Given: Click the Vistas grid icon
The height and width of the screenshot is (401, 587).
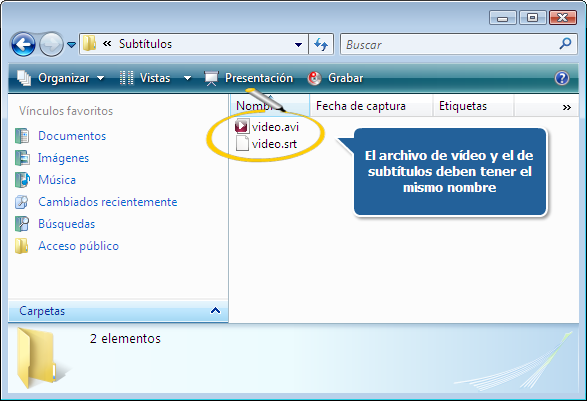Looking at the screenshot, I should [126, 78].
